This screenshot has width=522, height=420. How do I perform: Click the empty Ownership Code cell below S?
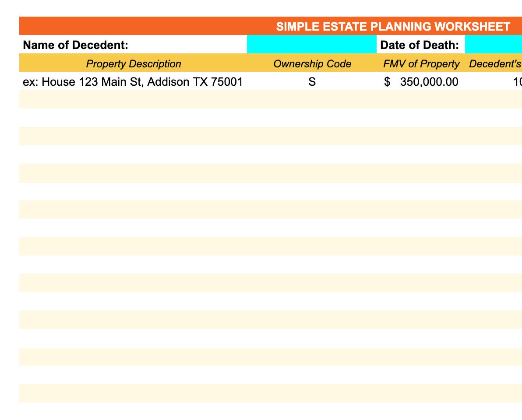[x=312, y=99]
